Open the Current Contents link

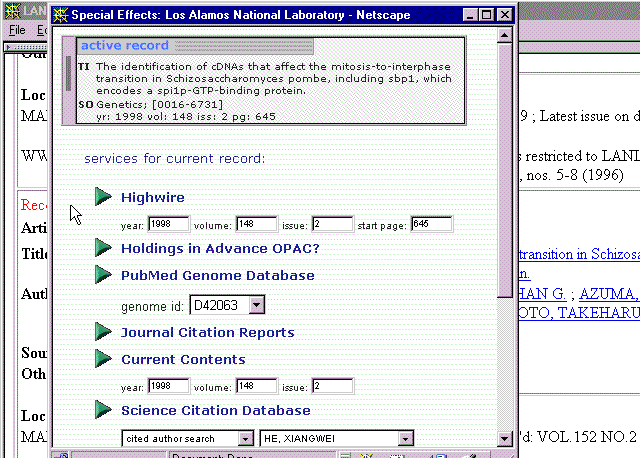(x=183, y=359)
